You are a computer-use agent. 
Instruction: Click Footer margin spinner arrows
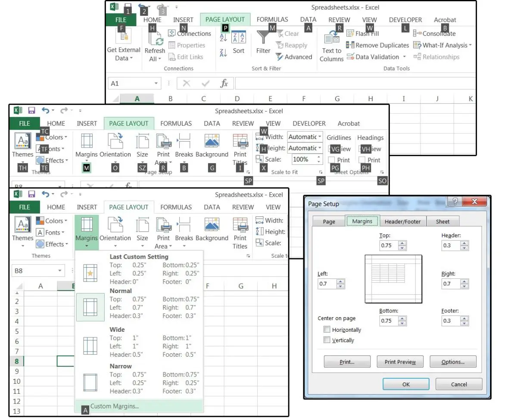[464, 321]
